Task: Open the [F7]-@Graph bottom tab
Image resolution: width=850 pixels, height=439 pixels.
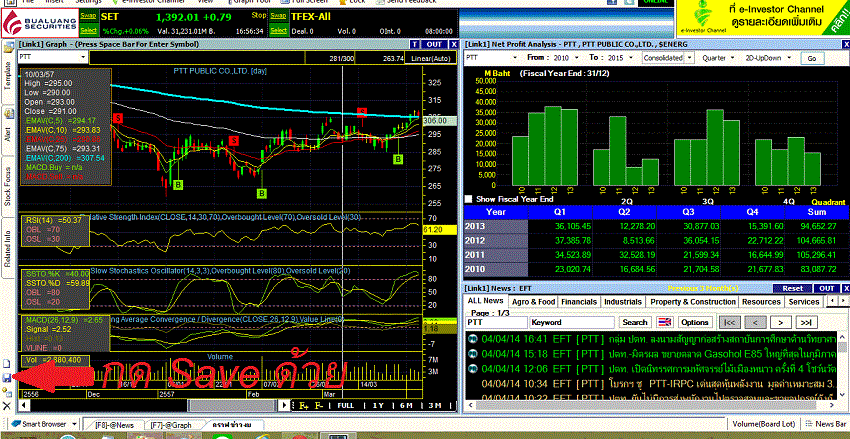Action: [x=171, y=425]
